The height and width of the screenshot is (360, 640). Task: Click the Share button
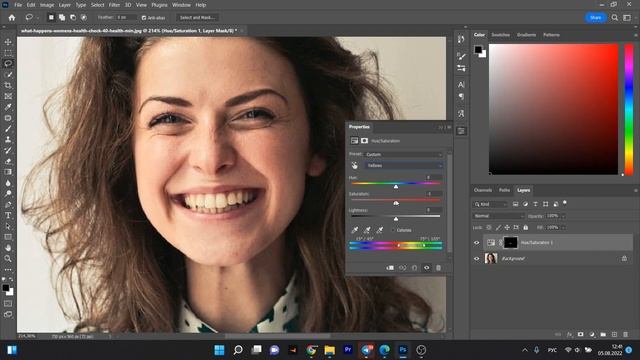click(596, 18)
